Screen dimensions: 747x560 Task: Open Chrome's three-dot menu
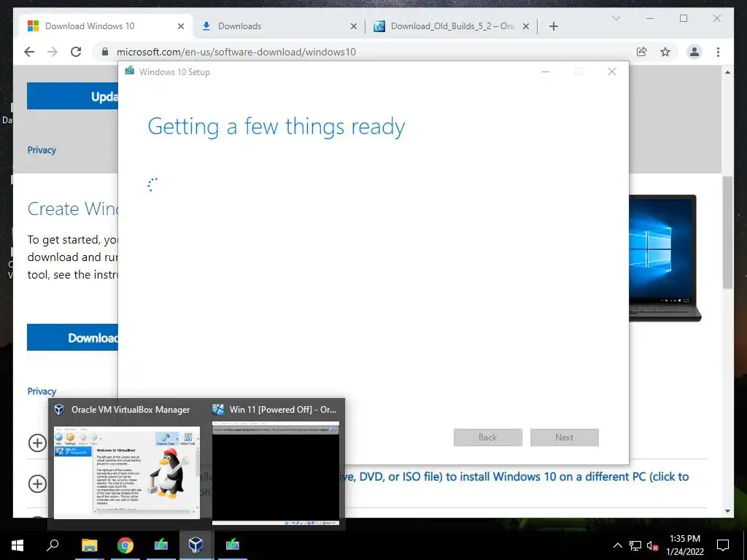(x=718, y=52)
